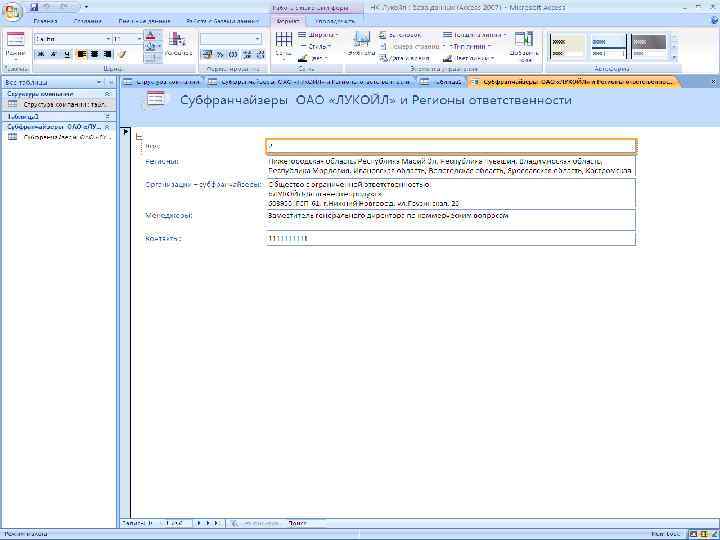Click the Search (Поиск) box
Viewport: 720px width, 540px height.
pyautogui.click(x=306, y=523)
